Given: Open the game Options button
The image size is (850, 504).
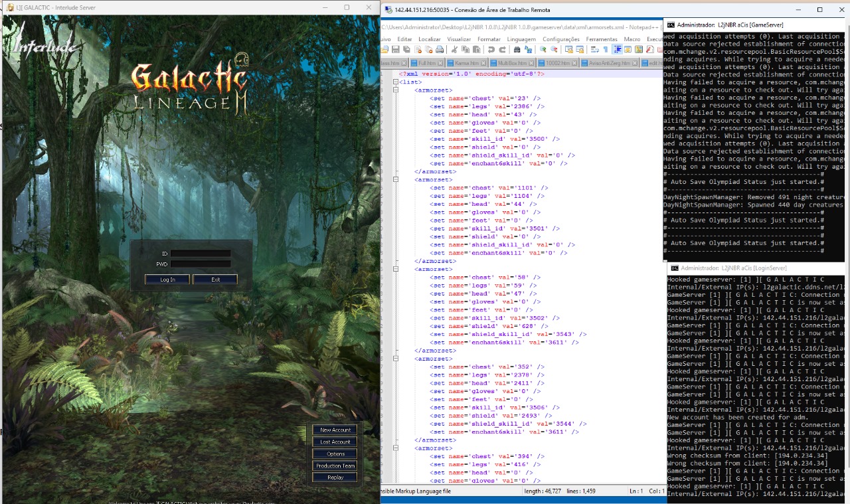Looking at the screenshot, I should [335, 454].
